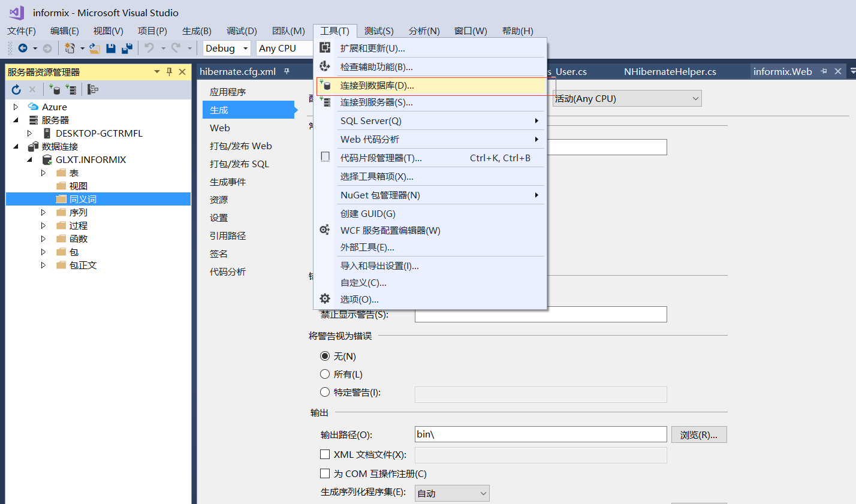This screenshot has height=504, width=856.
Task: Choose 连接到服务器(S)... menu entry
Action: 432,102
